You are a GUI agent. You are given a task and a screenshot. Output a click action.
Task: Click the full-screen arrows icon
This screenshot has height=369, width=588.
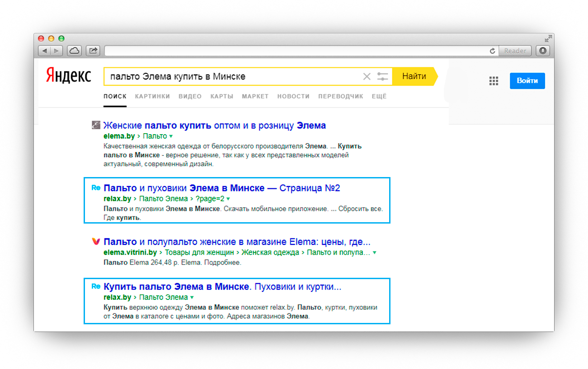[x=548, y=38]
